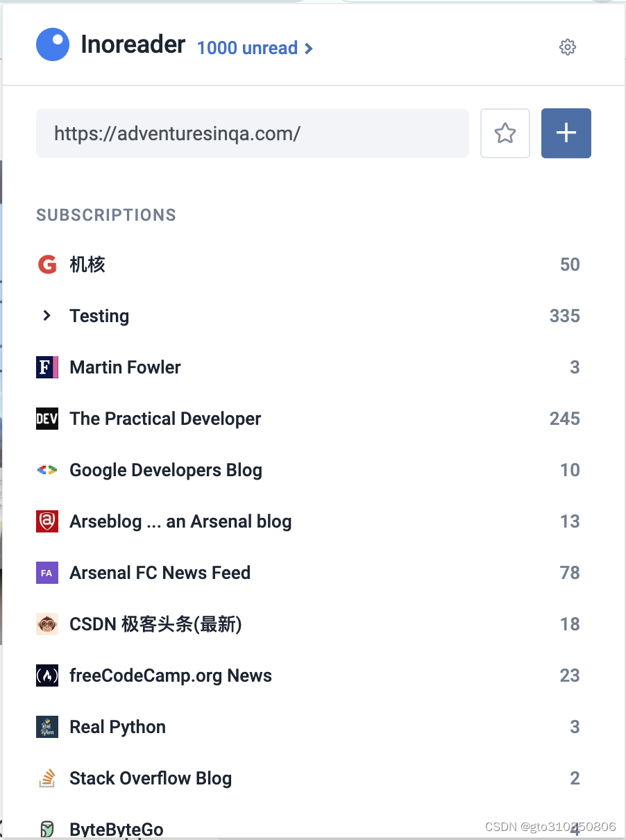Open Arseblog ... an Arsenal blog feed
The width and height of the screenshot is (626, 840).
click(180, 521)
